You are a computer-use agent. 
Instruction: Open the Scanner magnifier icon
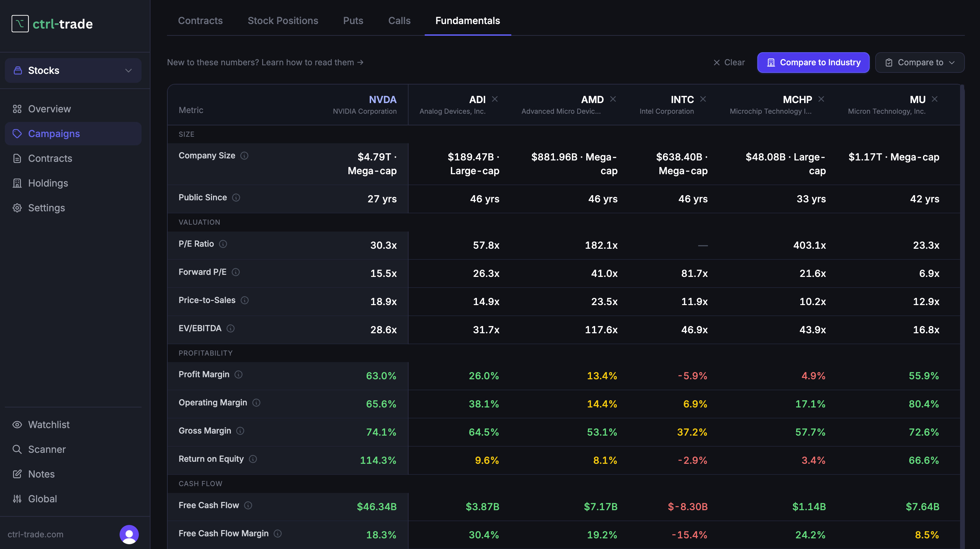(x=17, y=449)
